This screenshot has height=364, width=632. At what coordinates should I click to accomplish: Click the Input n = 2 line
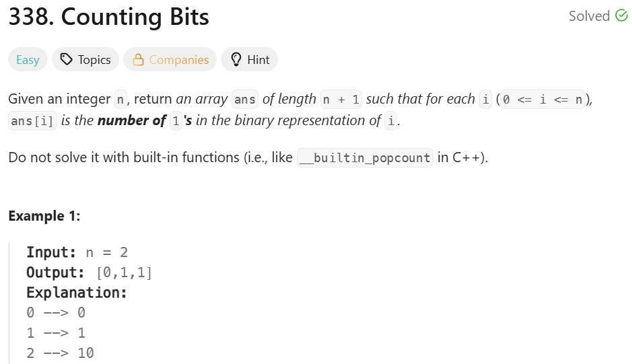[x=77, y=252]
